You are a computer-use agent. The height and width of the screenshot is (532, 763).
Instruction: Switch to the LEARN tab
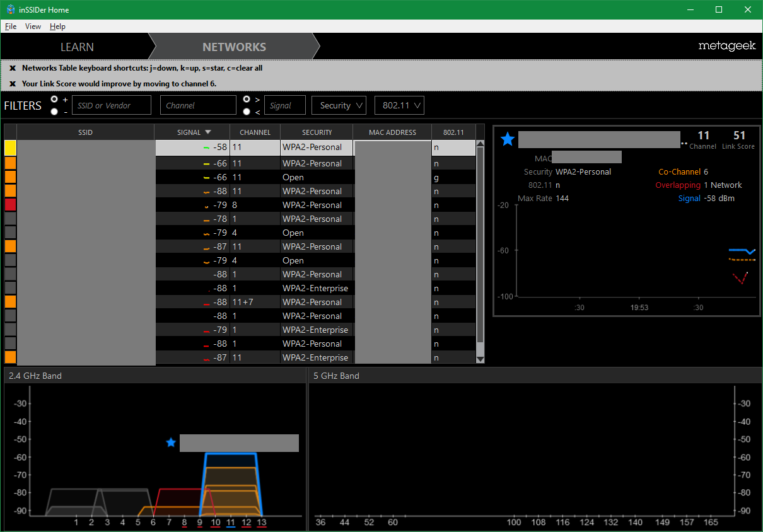click(x=77, y=47)
